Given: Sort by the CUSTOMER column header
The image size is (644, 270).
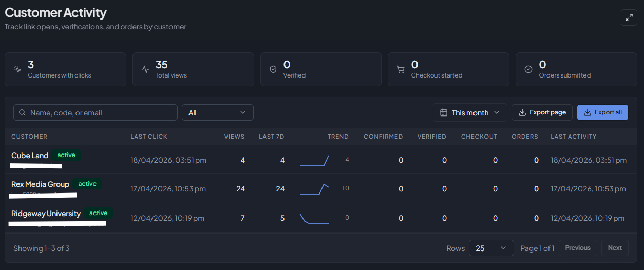Looking at the screenshot, I should 29,137.
